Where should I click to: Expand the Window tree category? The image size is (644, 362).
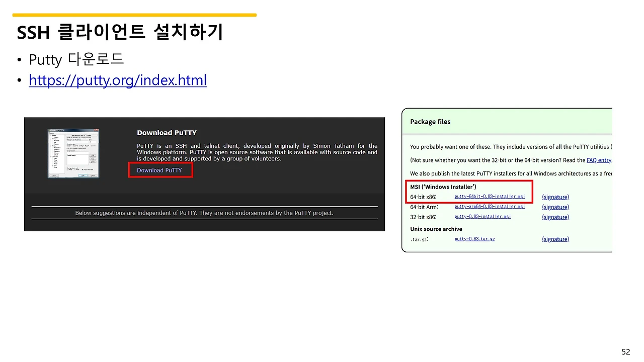[51, 146]
